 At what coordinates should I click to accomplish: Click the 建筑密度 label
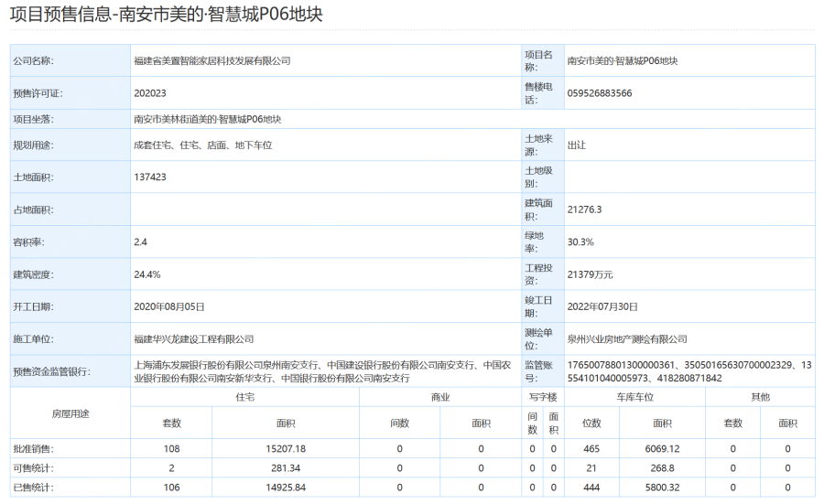33,274
